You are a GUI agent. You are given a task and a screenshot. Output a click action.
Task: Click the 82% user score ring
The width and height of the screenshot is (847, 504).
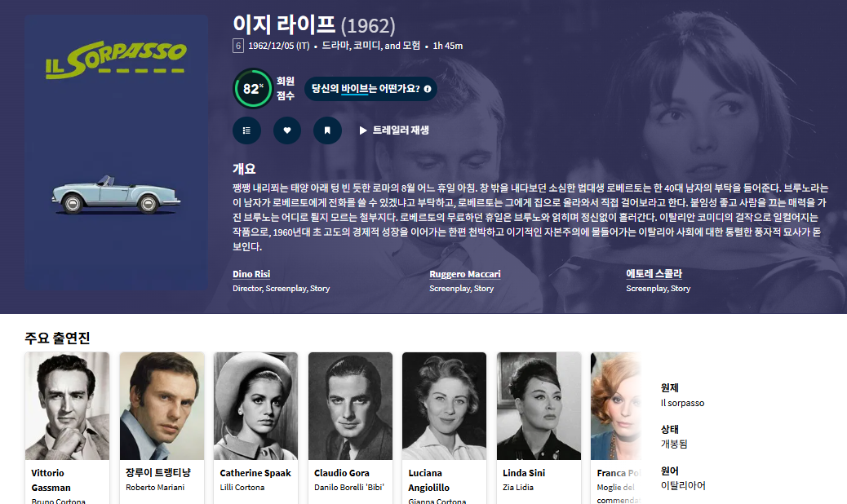click(252, 89)
